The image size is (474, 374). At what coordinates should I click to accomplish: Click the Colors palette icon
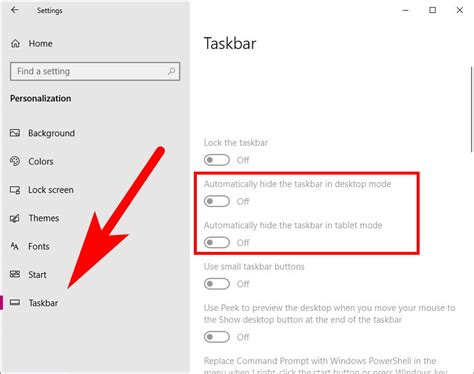(15, 161)
